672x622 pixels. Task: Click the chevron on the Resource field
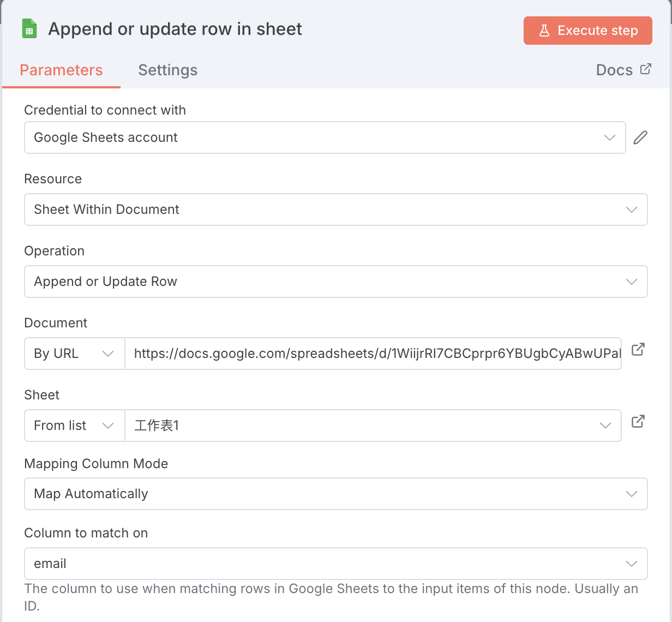631,210
